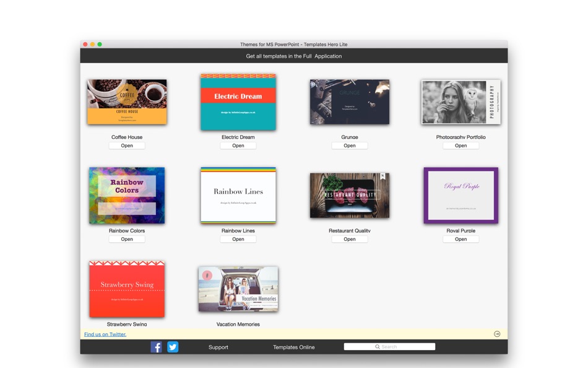588x368 pixels.
Task: Select the Vacation Memories thumbnail
Action: pos(238,289)
